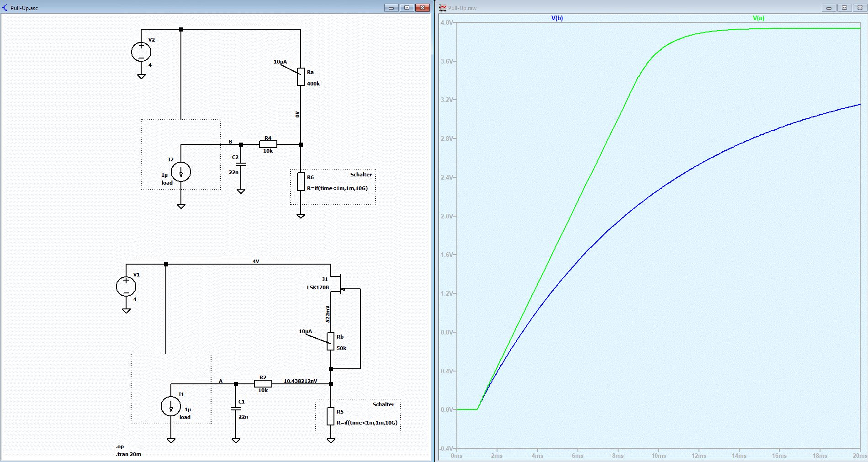Select the Ra 400k resistor symbol

tap(301, 77)
